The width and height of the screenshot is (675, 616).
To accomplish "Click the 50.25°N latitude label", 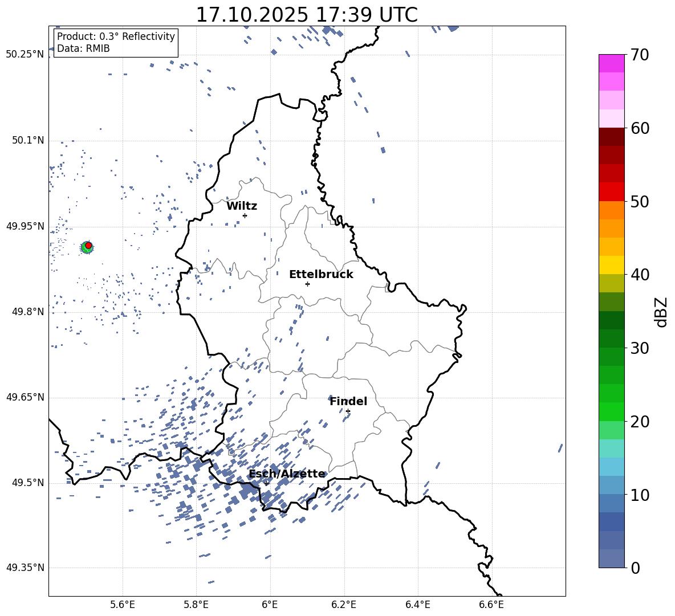I will pos(25,55).
